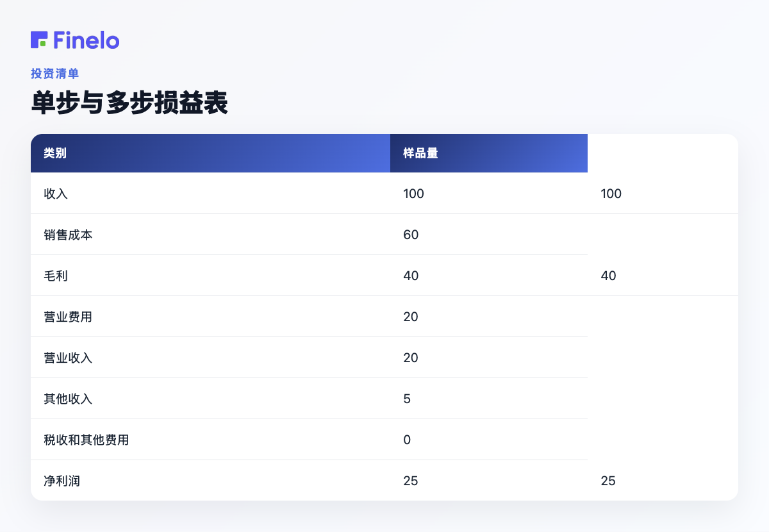Click the 类别 column header
769x532 pixels.
tap(55, 153)
